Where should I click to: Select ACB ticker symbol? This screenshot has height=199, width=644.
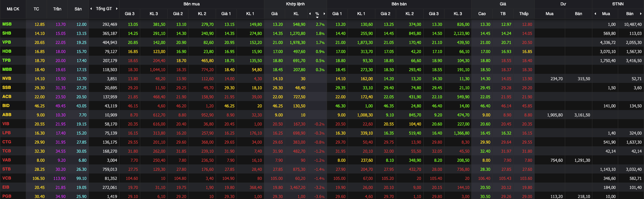coord(7,97)
